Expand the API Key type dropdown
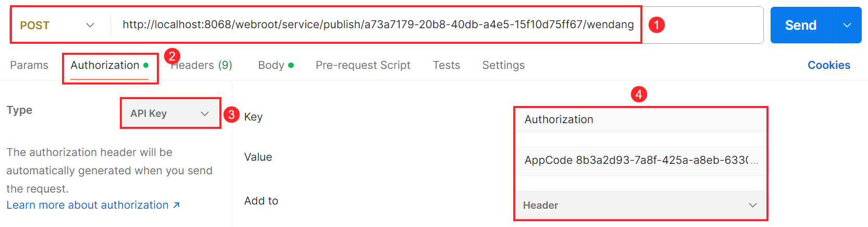The width and height of the screenshot is (868, 227). [x=170, y=113]
